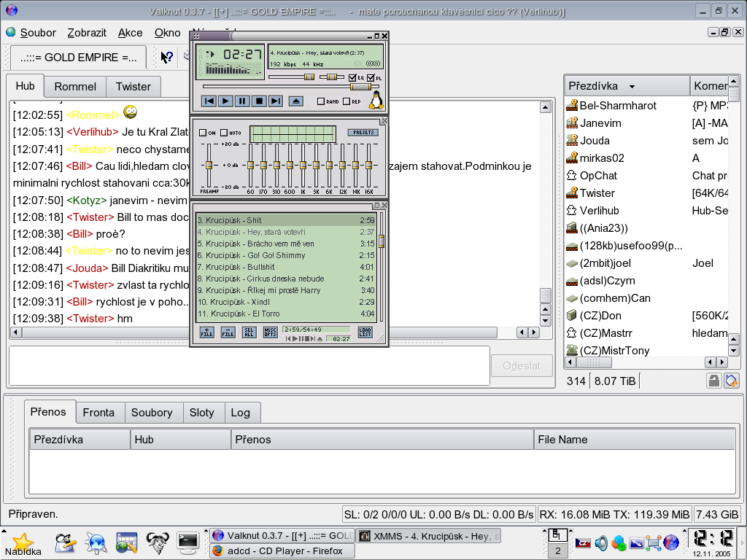The height and width of the screenshot is (560, 747).
Task: Switch to Twister chat tab
Action: click(x=133, y=87)
